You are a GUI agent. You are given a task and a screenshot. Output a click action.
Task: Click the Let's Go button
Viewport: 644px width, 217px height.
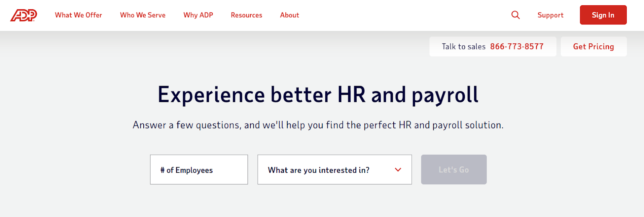454,170
